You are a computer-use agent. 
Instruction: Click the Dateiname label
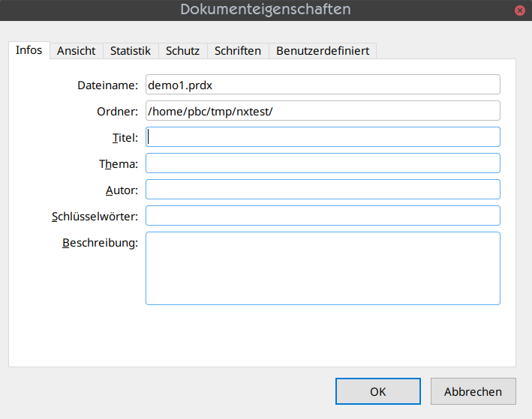tap(107, 85)
